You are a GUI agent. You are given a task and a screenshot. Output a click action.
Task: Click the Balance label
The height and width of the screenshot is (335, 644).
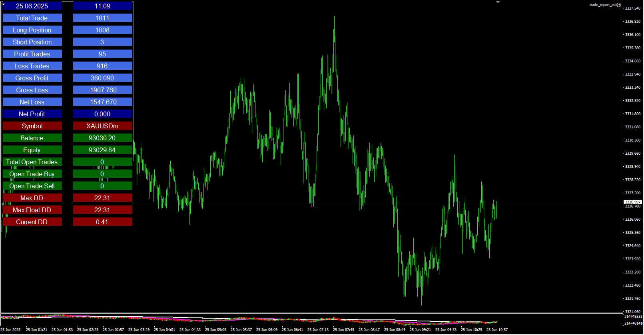click(x=32, y=138)
